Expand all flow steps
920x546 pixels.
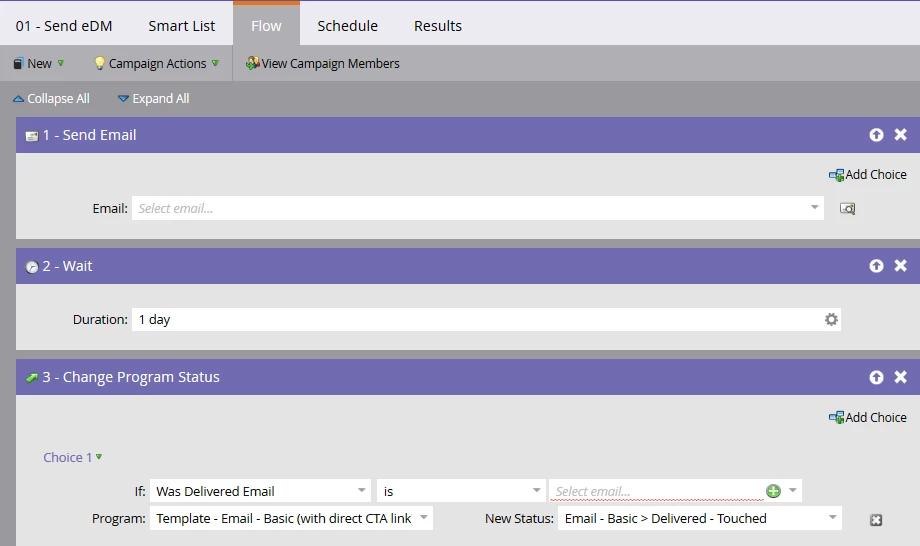click(x=154, y=99)
